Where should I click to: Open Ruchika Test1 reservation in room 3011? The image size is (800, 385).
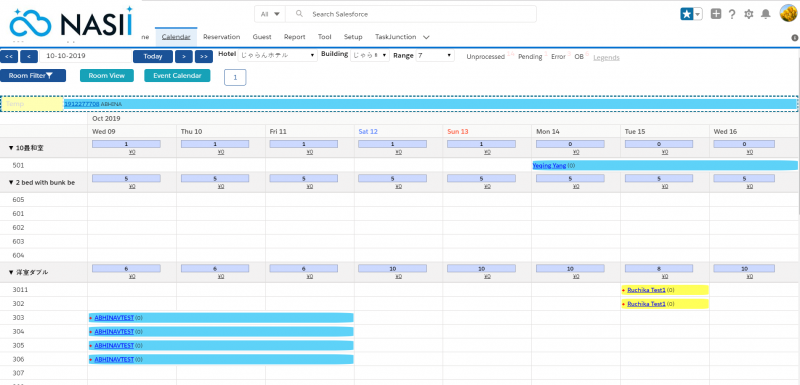tap(646, 290)
